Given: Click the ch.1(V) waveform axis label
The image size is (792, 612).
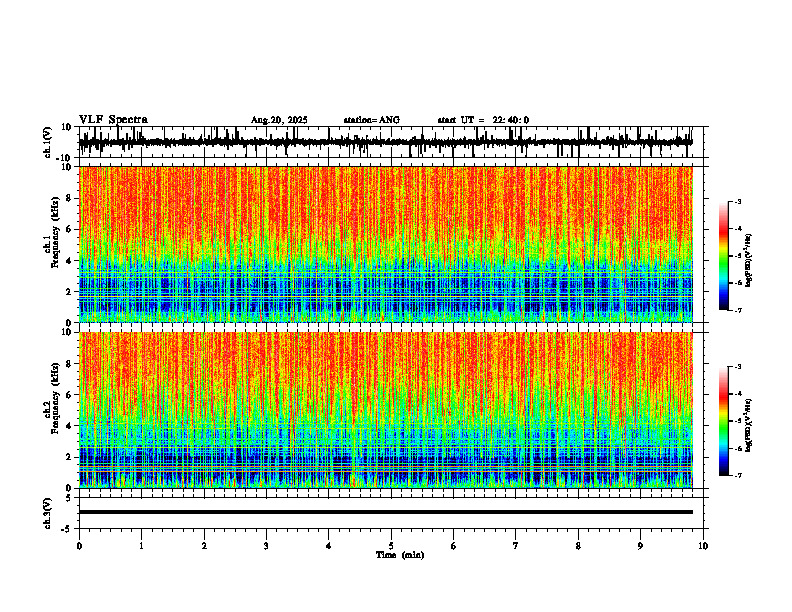Looking at the screenshot, I should [x=47, y=142].
